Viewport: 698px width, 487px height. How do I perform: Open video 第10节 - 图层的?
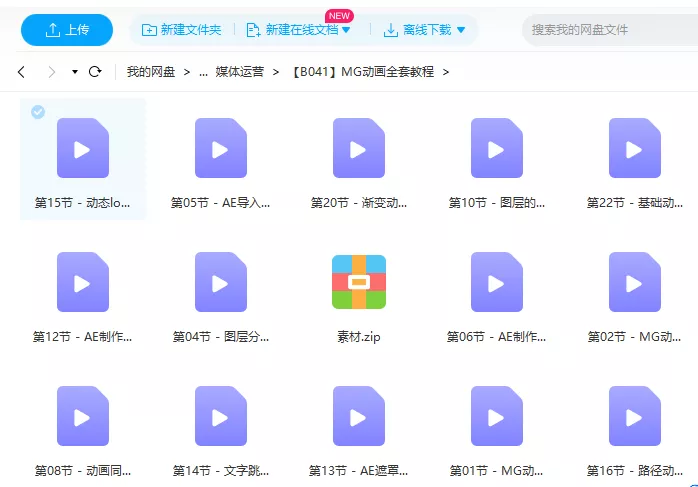[496, 148]
